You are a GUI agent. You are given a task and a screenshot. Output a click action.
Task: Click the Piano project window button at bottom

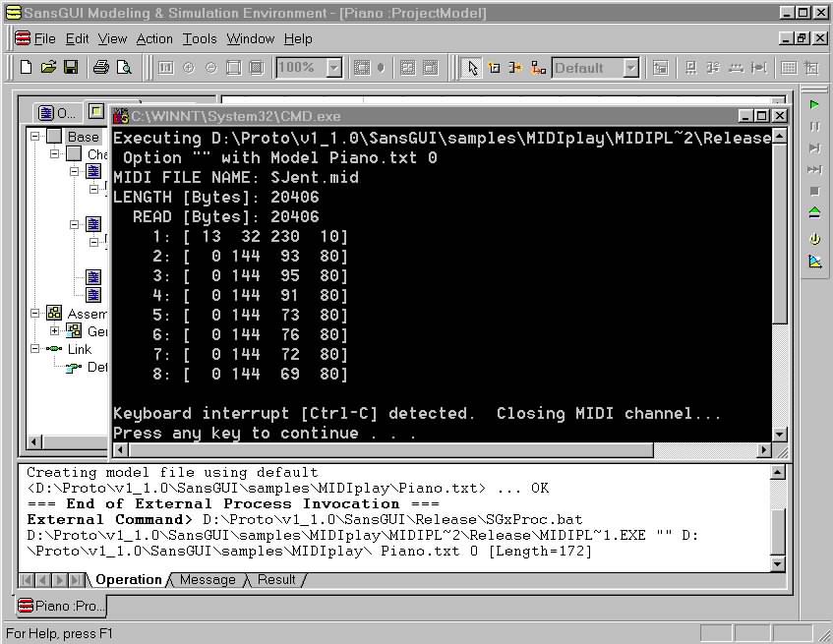tap(59, 606)
